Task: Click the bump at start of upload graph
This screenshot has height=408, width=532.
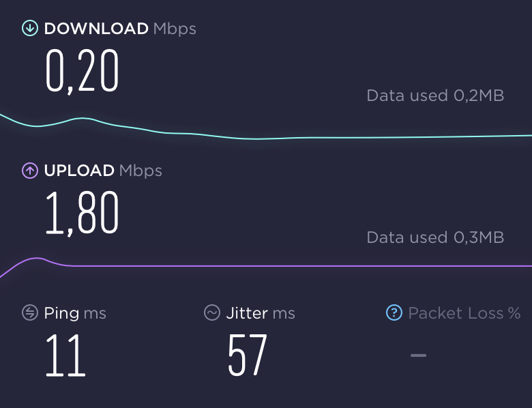Action: tap(37, 259)
